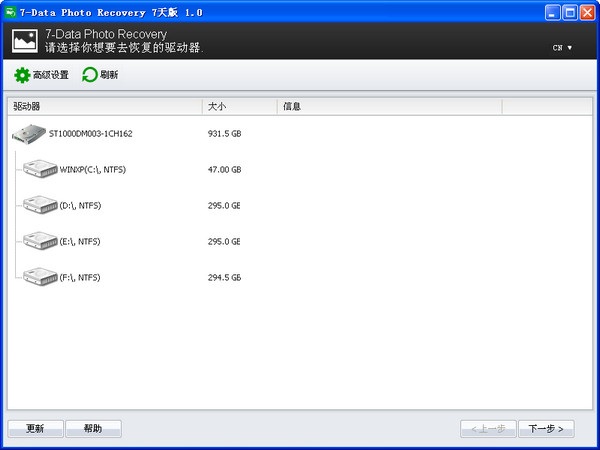Select the E: partition drive icon

pos(40,241)
